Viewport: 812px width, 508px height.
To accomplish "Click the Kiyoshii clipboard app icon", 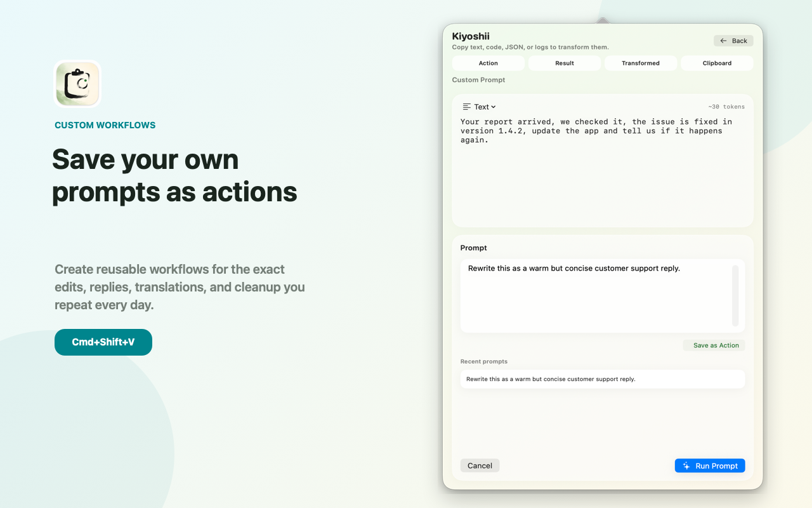I will click(77, 84).
